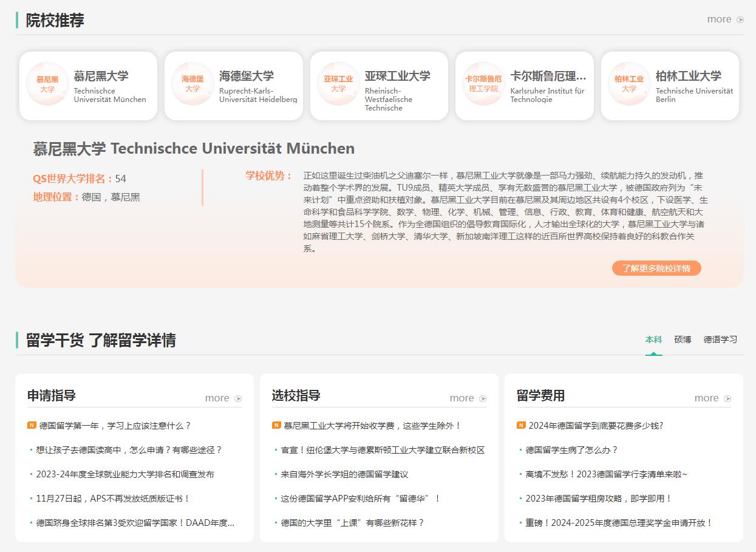The height and width of the screenshot is (552, 756).
Task: Click the more arrow icon beside 留学费用
Action: pos(727,398)
